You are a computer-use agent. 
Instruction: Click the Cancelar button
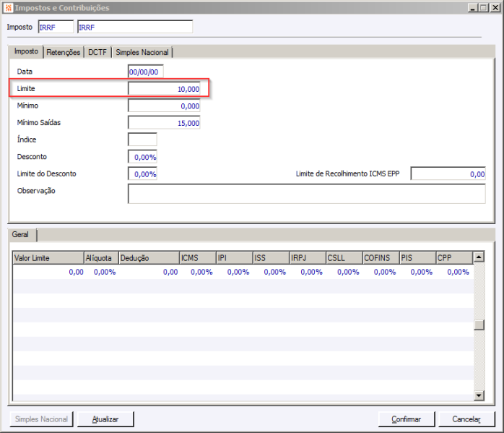click(466, 419)
